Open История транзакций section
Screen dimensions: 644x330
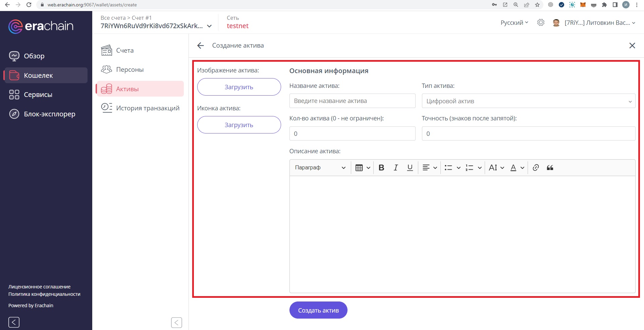tap(148, 108)
